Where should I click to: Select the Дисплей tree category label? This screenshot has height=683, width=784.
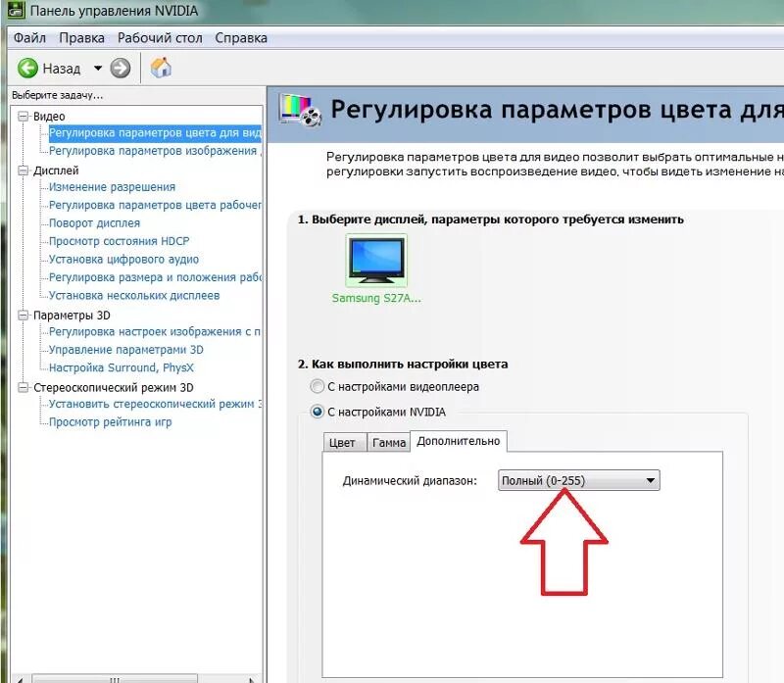click(x=56, y=171)
